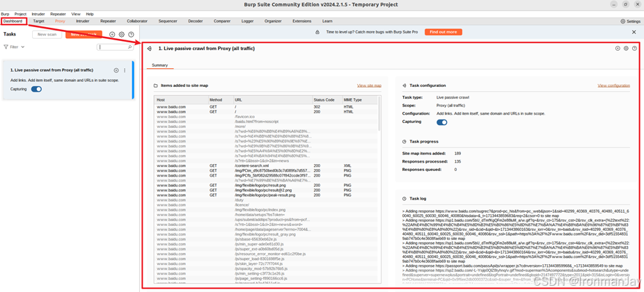Open the Burp menu
Image resolution: width=644 pixels, height=292 pixels.
point(5,14)
